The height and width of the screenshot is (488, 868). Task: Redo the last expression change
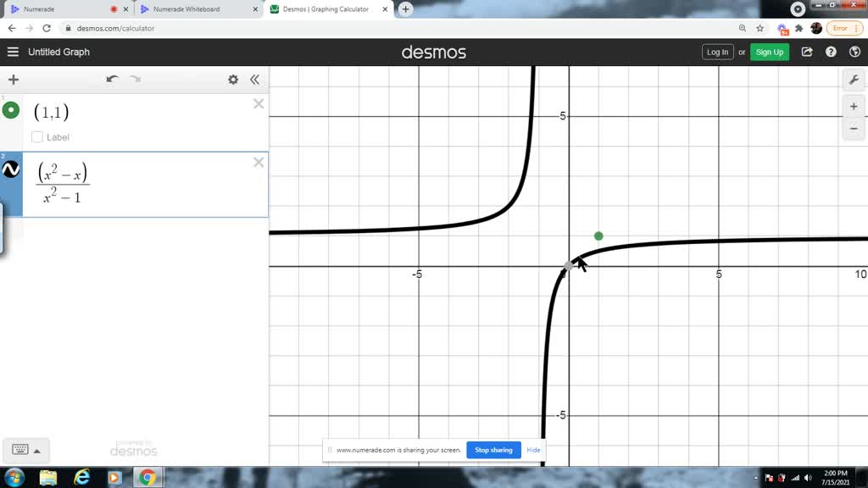135,79
